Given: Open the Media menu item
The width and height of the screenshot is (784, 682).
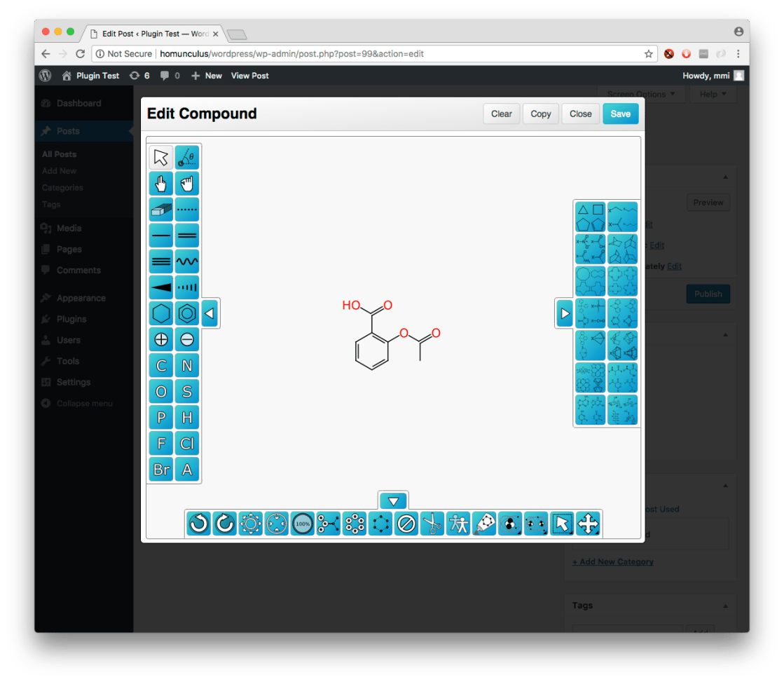Looking at the screenshot, I should 69,228.
